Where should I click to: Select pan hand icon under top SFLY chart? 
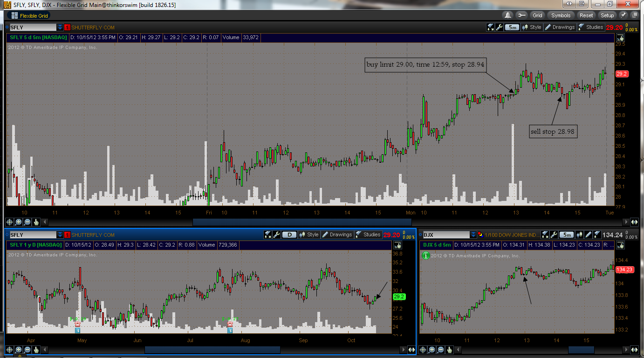(x=36, y=222)
